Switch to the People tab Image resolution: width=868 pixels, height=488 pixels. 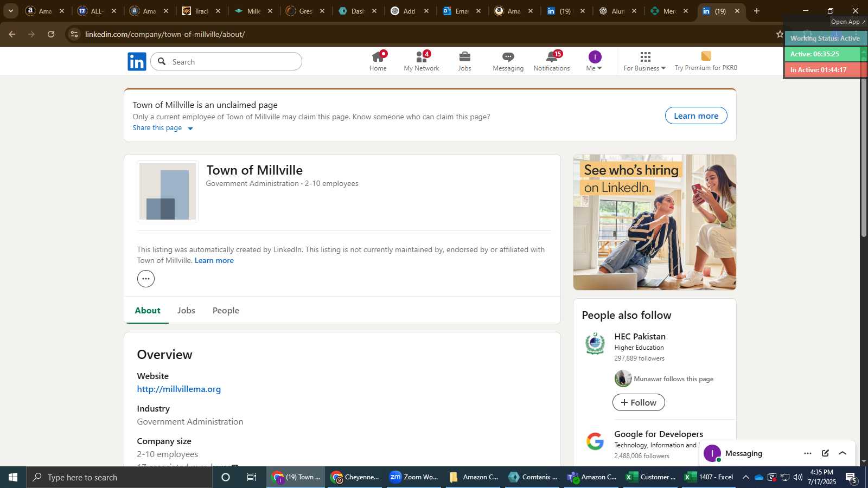click(x=226, y=310)
